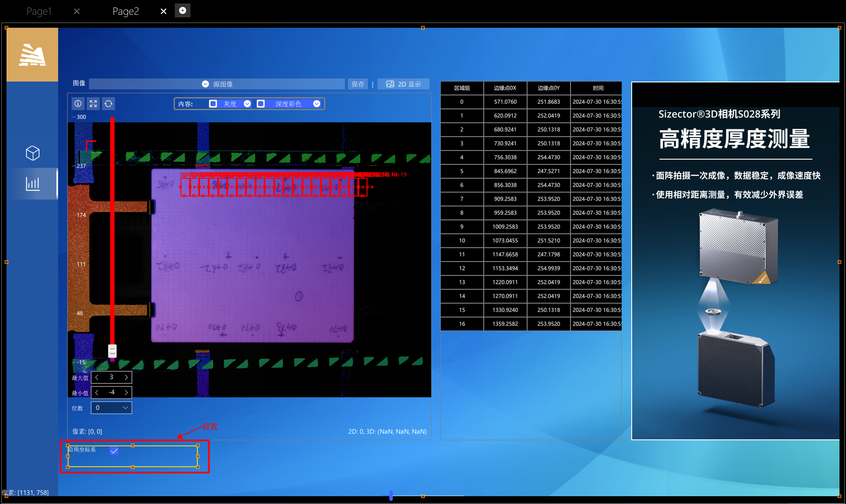Switch to 2D 显示 mode
Image resolution: width=846 pixels, height=504 pixels.
403,84
